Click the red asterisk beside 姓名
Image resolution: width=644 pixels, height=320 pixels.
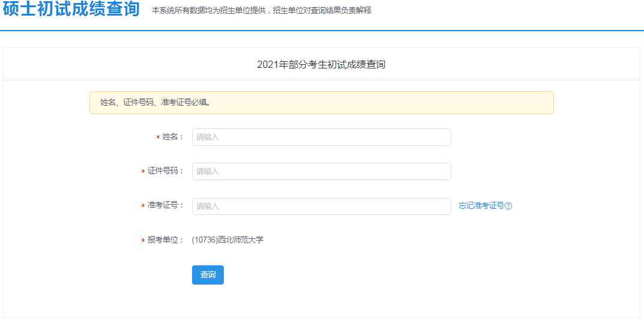(158, 137)
